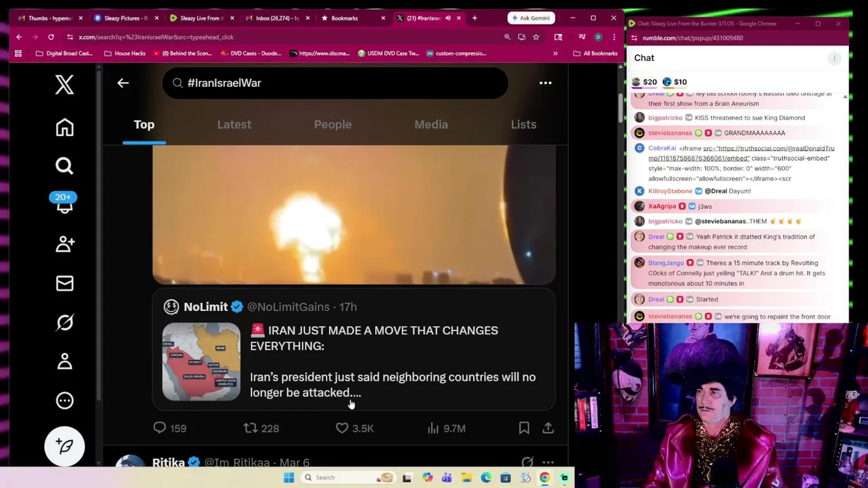Open All Bookmarks folder

tap(595, 54)
